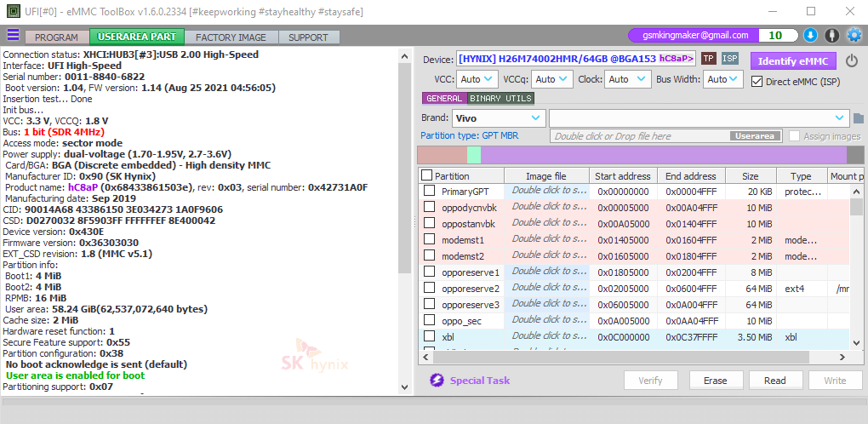Open the hamburger main menu icon

(13, 36)
